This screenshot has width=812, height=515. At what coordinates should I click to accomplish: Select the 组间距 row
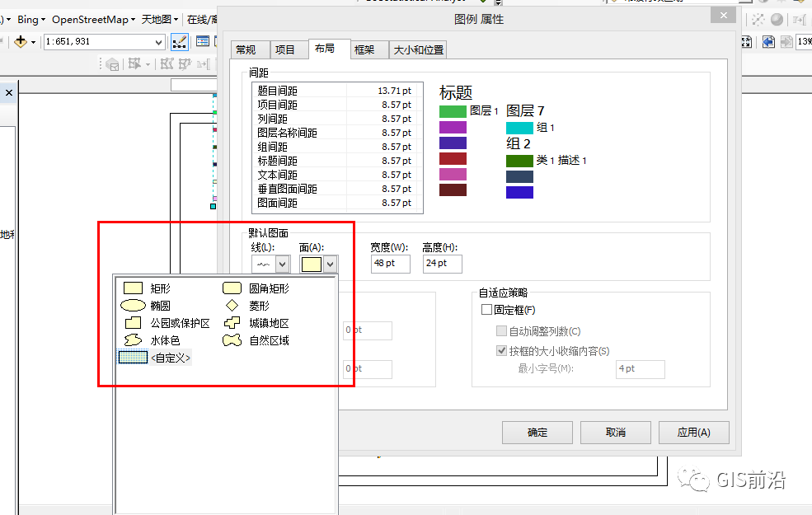tap(337, 147)
